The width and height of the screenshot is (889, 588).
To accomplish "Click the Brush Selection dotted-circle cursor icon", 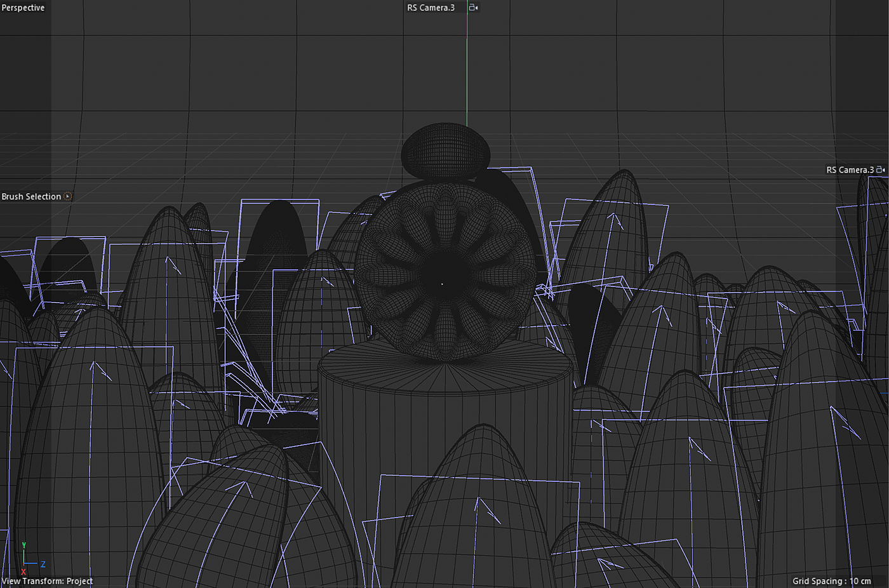I will (68, 197).
